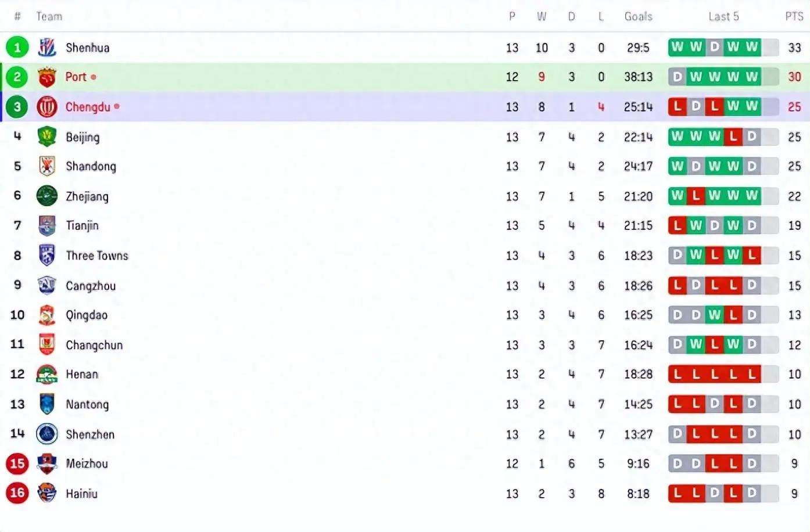The image size is (810, 532).
Task: Click the Port team logo
Action: tap(47, 77)
